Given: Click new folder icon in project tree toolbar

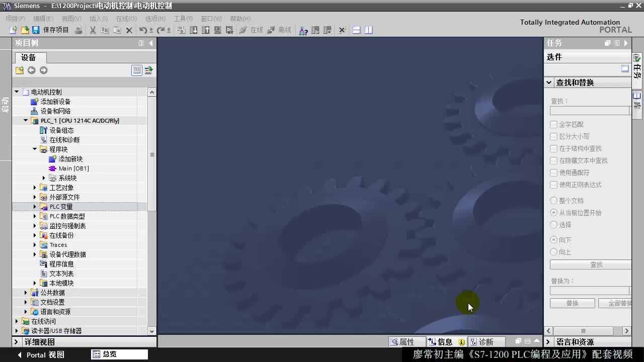Looking at the screenshot, I should coord(20,70).
